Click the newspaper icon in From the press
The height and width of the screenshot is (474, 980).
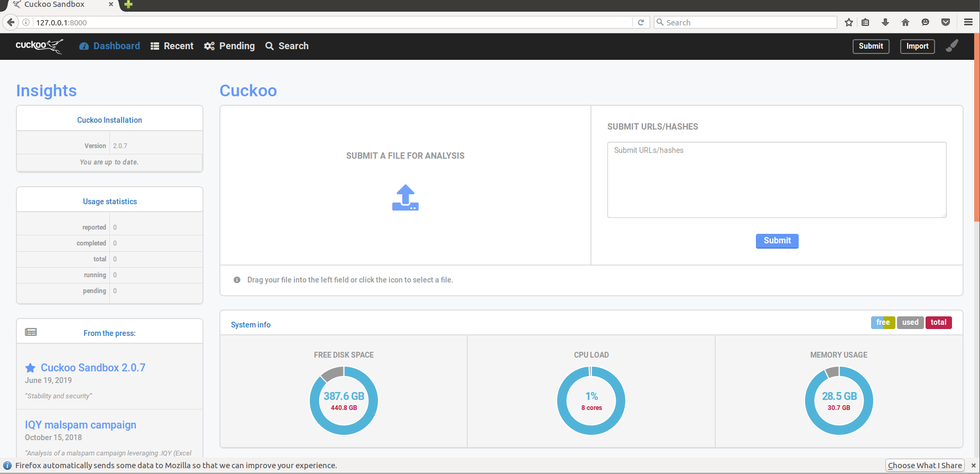(x=31, y=332)
